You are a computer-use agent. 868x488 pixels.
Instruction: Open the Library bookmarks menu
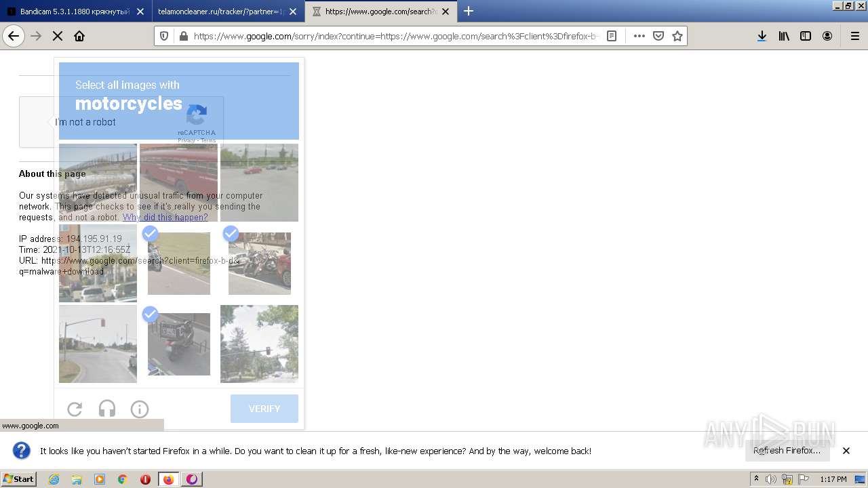coord(784,36)
